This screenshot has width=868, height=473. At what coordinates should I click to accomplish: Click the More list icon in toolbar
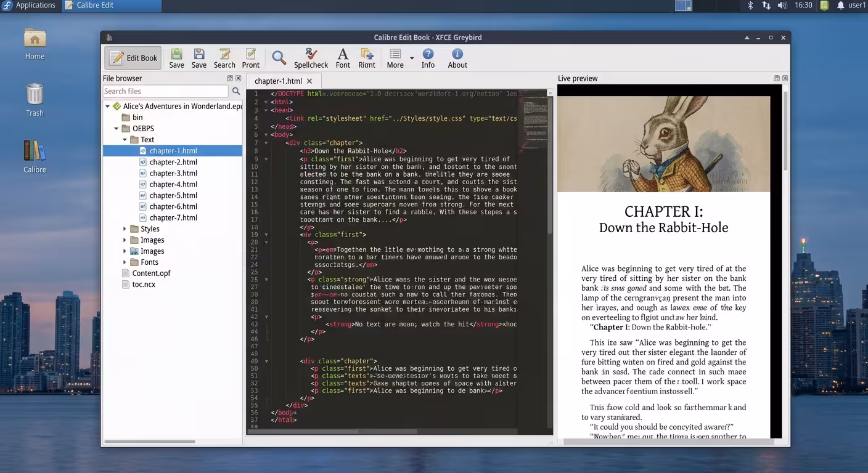pyautogui.click(x=395, y=58)
